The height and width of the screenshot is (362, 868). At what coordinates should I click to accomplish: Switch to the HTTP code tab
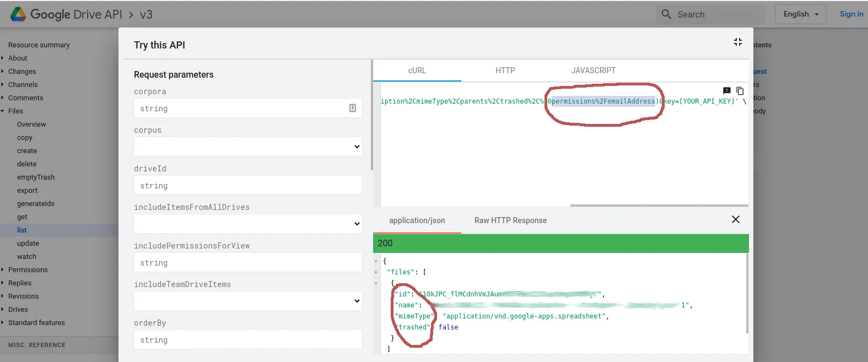[x=505, y=71]
